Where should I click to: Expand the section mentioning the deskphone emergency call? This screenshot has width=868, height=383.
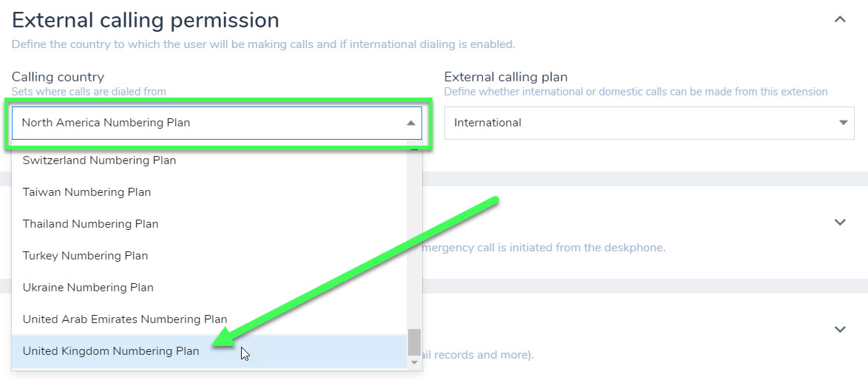pyautogui.click(x=840, y=223)
